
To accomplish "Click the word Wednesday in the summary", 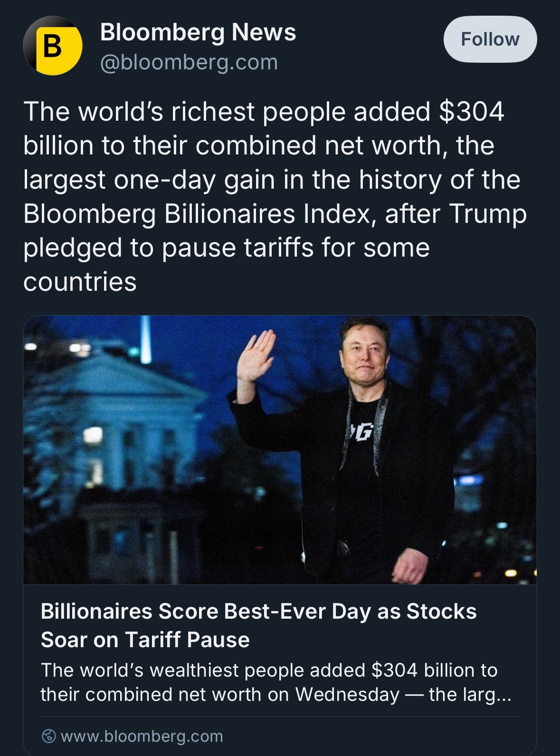I will (347, 695).
